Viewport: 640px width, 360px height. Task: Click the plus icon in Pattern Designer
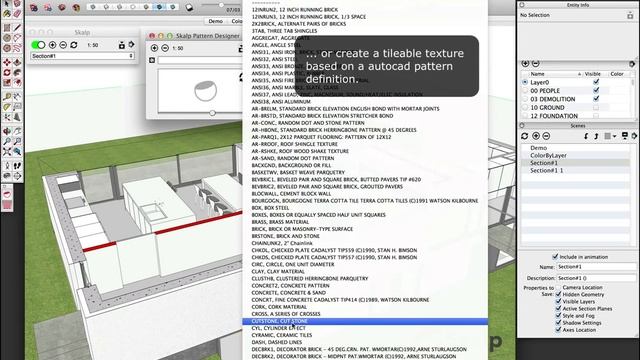(x=154, y=48)
